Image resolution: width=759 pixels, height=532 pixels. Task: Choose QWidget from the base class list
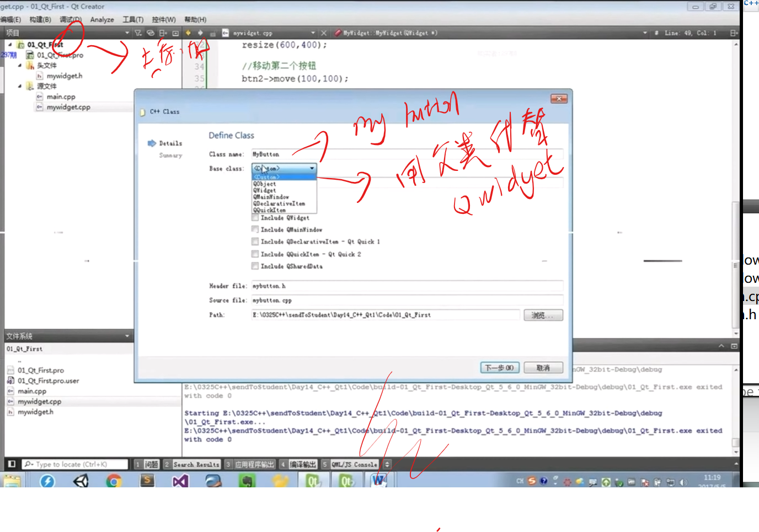coord(284,190)
